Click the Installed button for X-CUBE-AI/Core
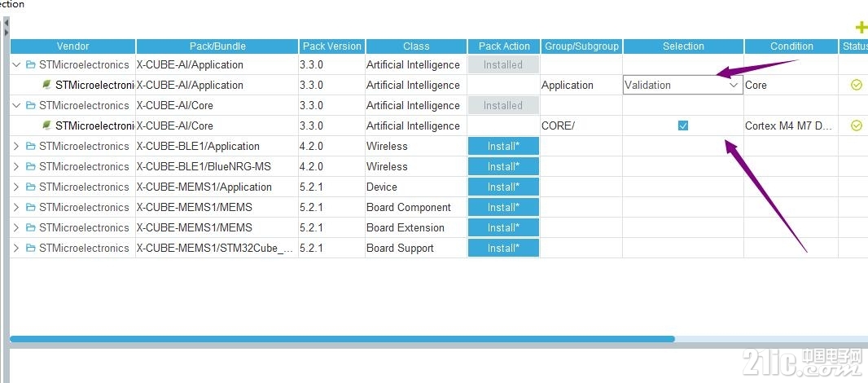This screenshot has height=383, width=868. point(503,105)
